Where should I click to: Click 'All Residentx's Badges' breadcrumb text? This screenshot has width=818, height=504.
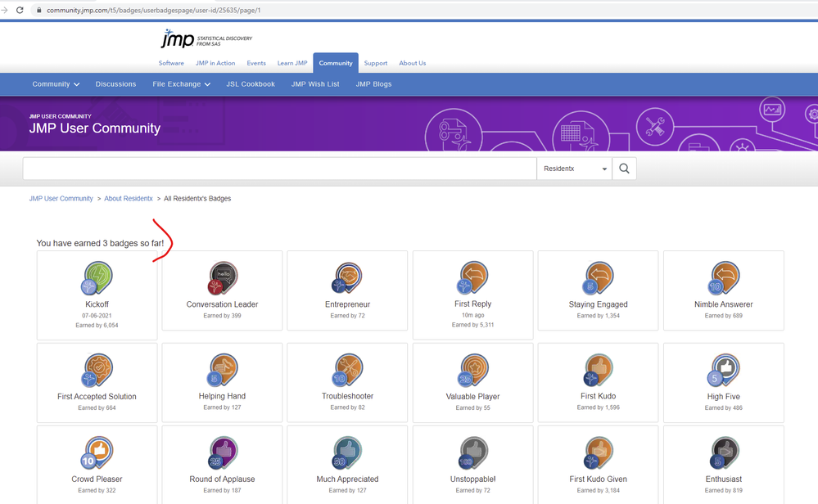point(197,199)
